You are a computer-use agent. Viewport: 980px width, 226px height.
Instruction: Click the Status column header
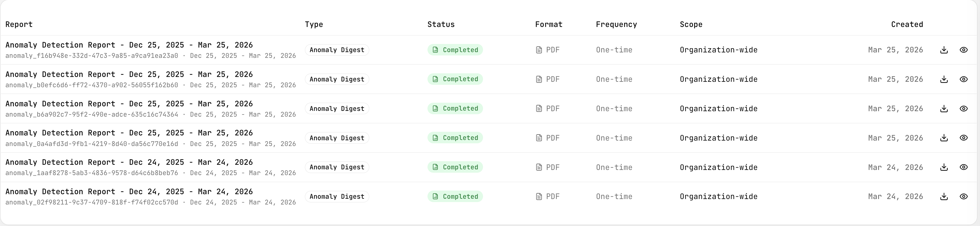[x=441, y=24]
